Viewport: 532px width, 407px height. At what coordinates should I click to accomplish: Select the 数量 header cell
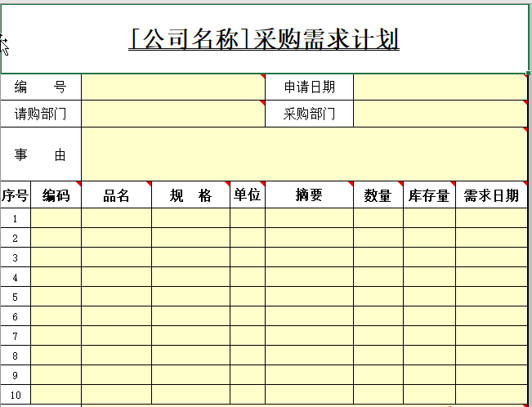click(378, 195)
